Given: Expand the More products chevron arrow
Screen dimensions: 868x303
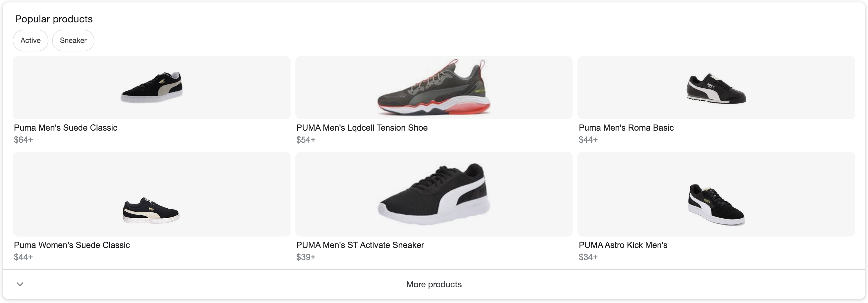Looking at the screenshot, I should [x=20, y=284].
